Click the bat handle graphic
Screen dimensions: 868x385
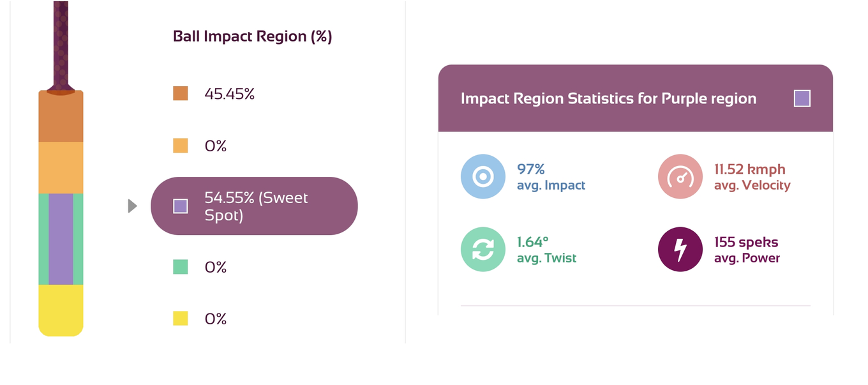[x=61, y=46]
